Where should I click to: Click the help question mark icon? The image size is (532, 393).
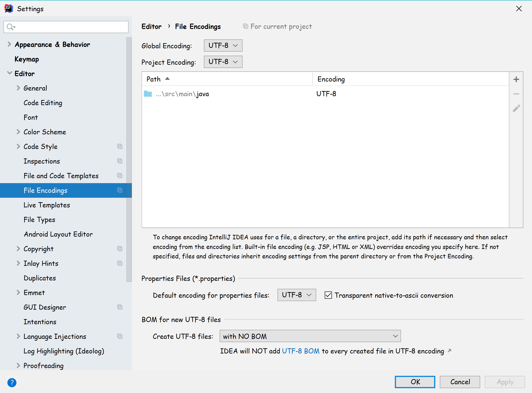click(12, 382)
